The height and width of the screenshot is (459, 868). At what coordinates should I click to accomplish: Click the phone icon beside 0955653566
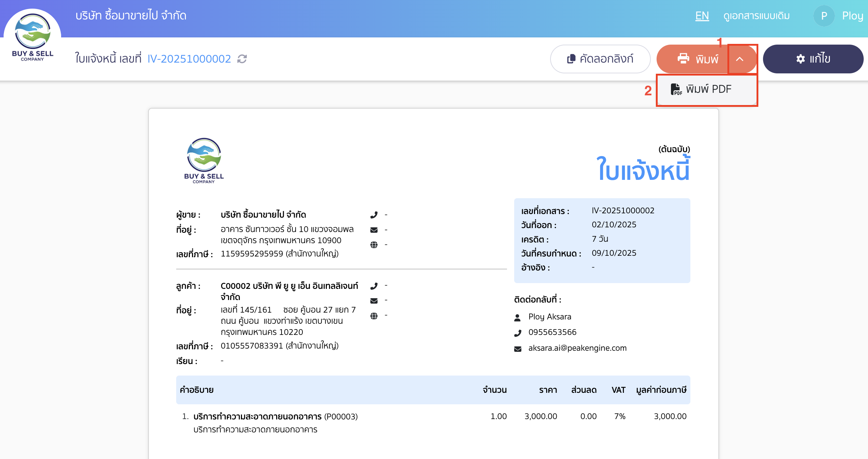[x=518, y=332]
